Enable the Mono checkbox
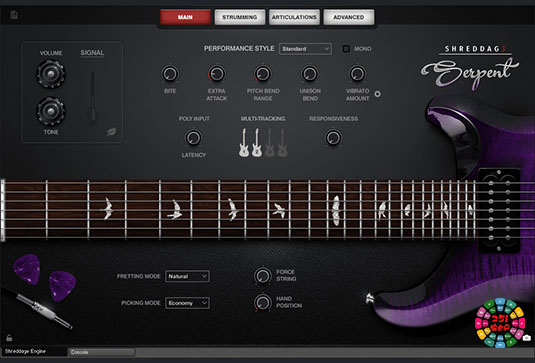535x363 pixels. pos(346,49)
